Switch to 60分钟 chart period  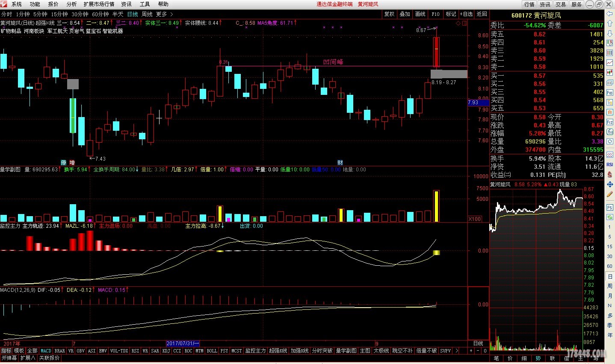pos(101,14)
